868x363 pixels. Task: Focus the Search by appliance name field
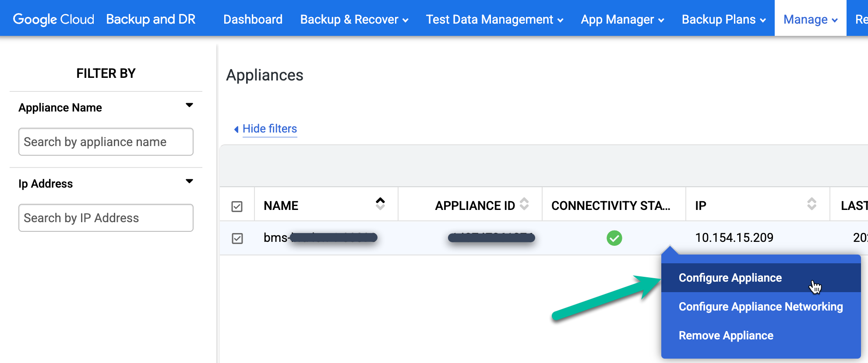tap(106, 142)
